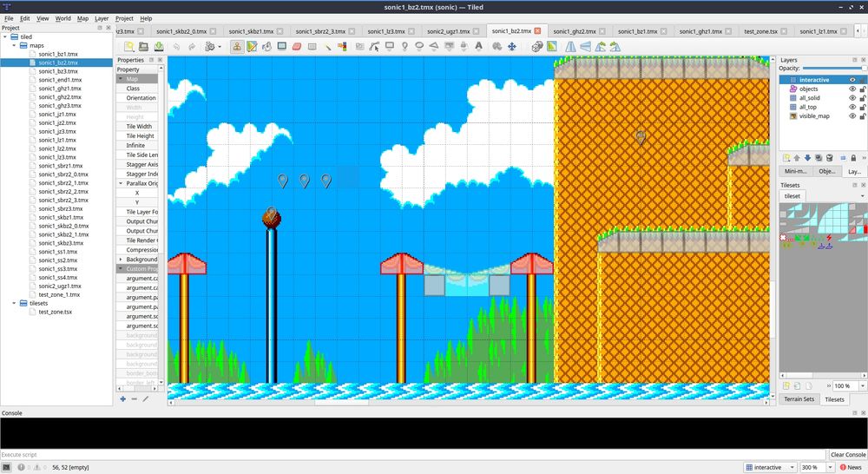Select the Offset Layers move tool
The height and width of the screenshot is (474, 868).
(512, 47)
